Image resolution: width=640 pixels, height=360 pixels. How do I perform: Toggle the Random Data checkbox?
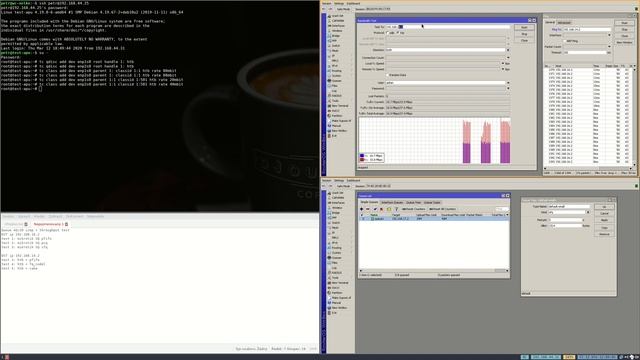pyautogui.click(x=387, y=75)
